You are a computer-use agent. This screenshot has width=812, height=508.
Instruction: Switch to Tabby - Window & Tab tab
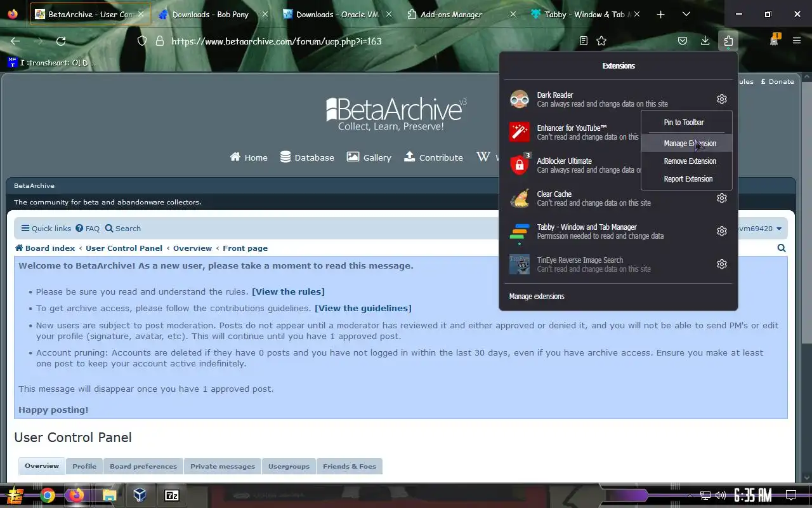click(x=587, y=14)
